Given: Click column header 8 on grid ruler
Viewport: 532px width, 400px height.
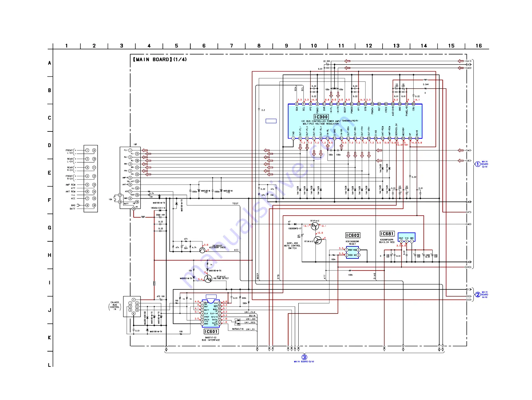Looking at the screenshot, I should coord(259,46).
